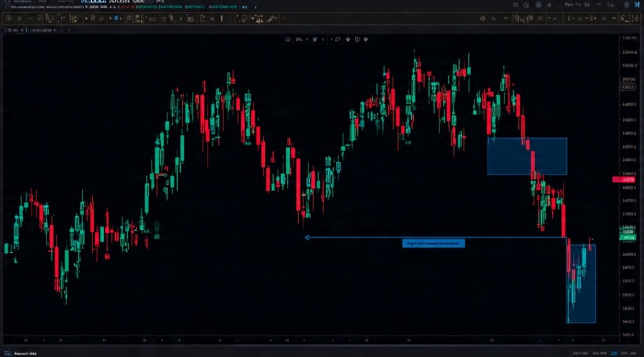644x357 pixels.
Task: Select the eraser-shaped icon in floating chart toolbar
Action: [x=338, y=40]
